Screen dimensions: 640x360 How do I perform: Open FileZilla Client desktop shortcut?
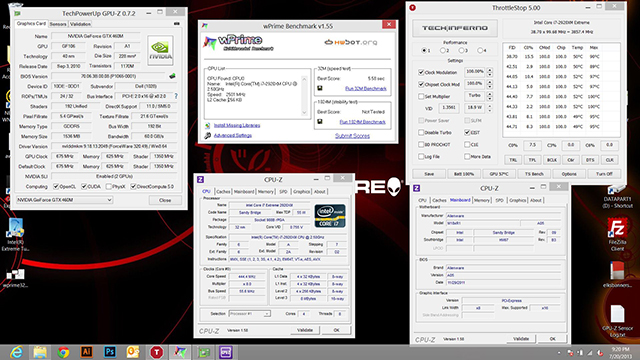(617, 234)
